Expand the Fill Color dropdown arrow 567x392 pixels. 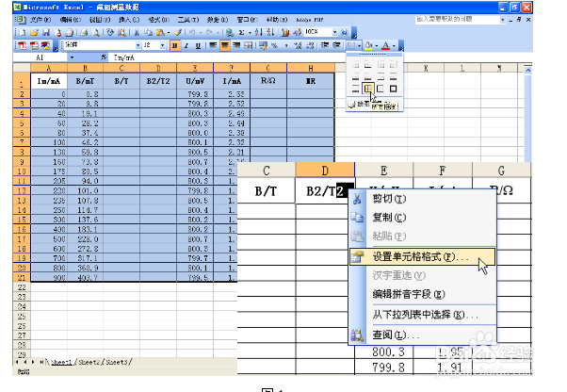pos(377,45)
